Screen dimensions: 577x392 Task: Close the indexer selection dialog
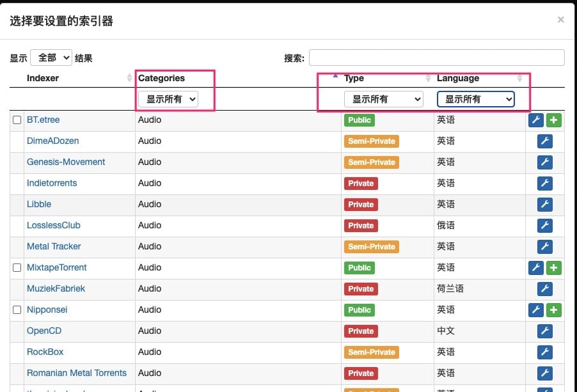(560, 19)
